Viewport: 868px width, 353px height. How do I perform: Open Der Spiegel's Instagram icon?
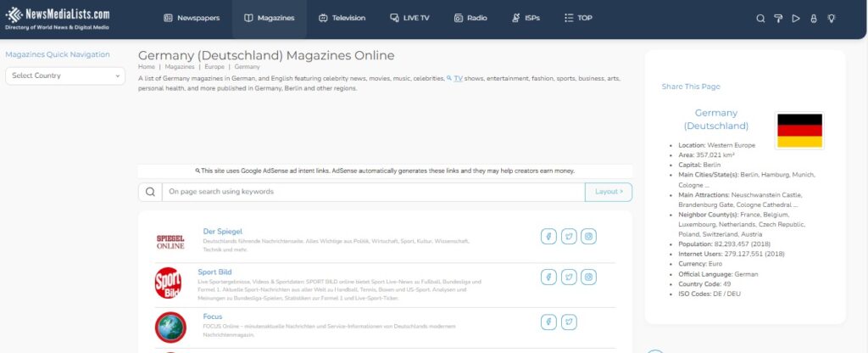click(588, 237)
